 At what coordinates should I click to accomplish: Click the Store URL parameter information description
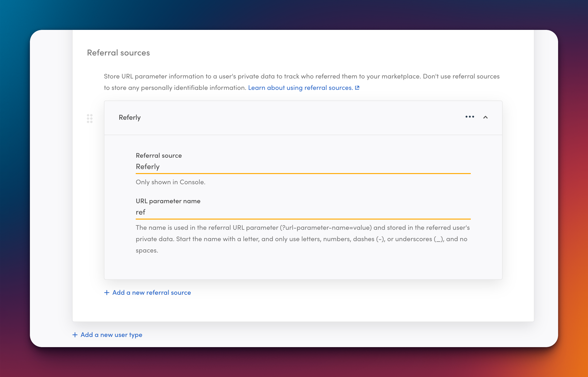(302, 82)
